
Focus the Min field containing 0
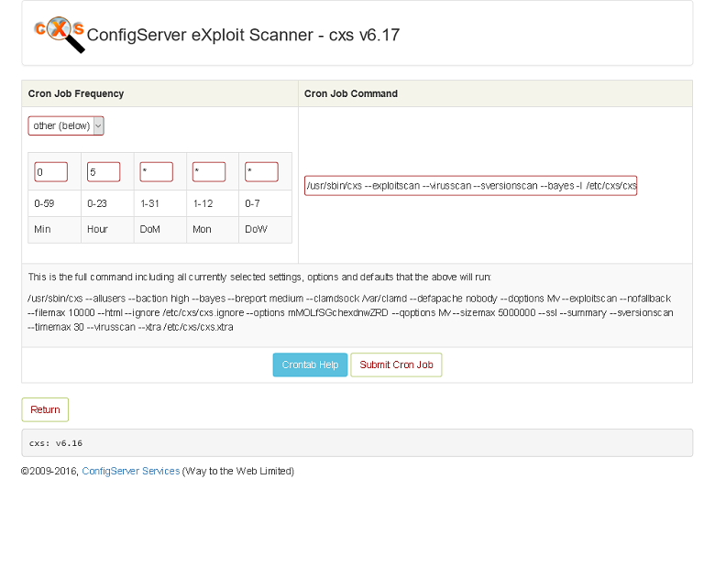tap(51, 172)
